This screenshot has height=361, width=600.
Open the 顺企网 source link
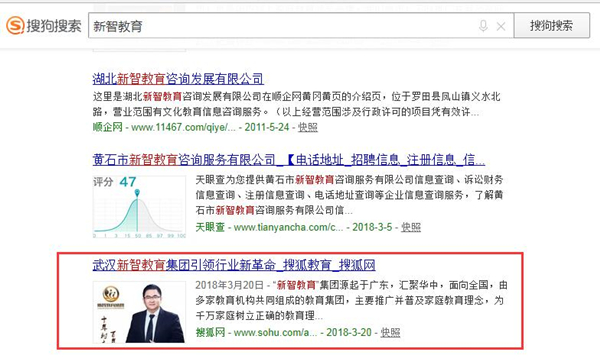(108, 127)
